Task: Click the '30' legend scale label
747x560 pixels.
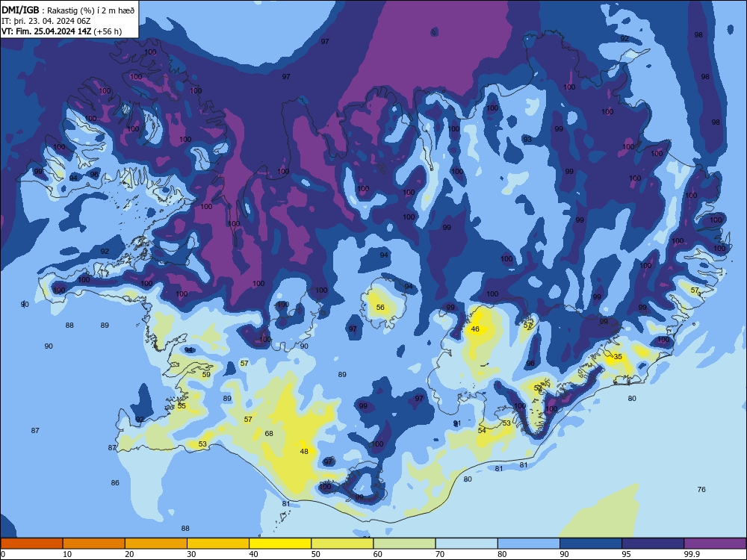Action: [x=191, y=554]
